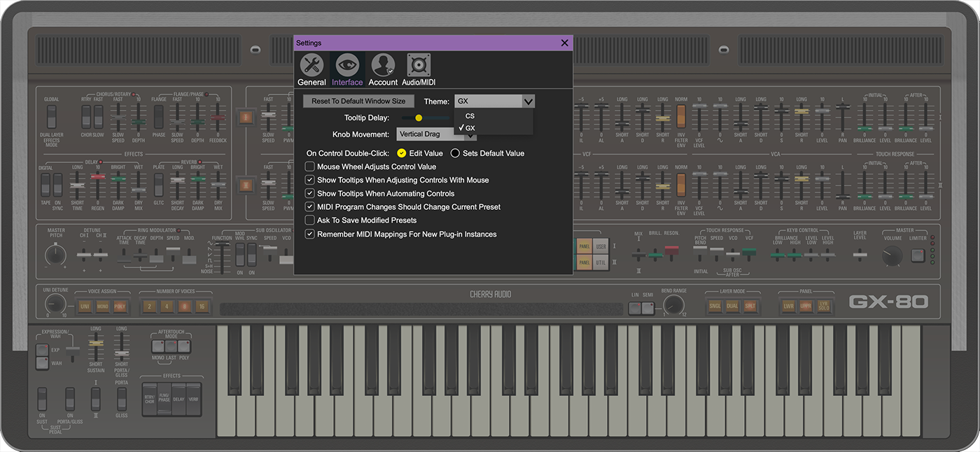Set number of voices to 4
Screen dimensions: 980x452
pos(167,306)
